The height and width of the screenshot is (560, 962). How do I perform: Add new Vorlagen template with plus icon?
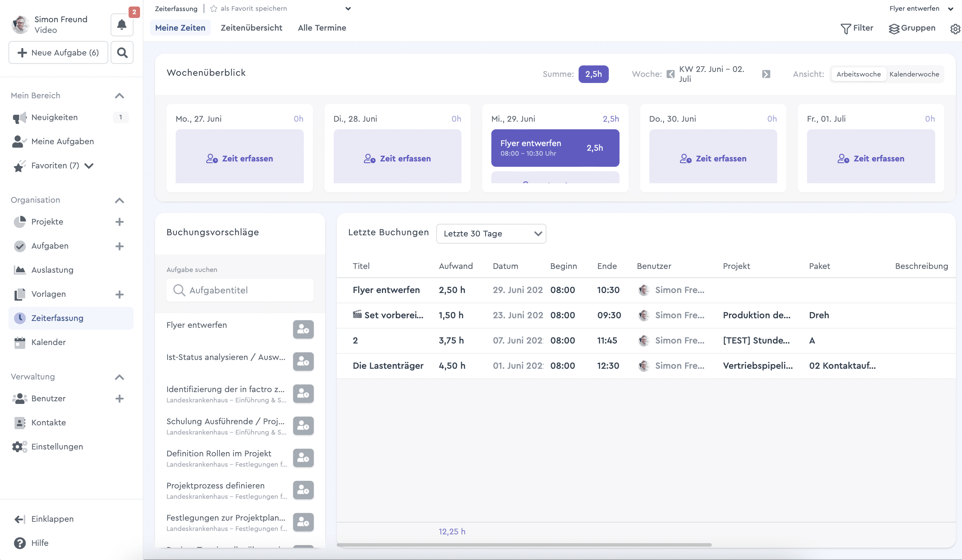(119, 294)
